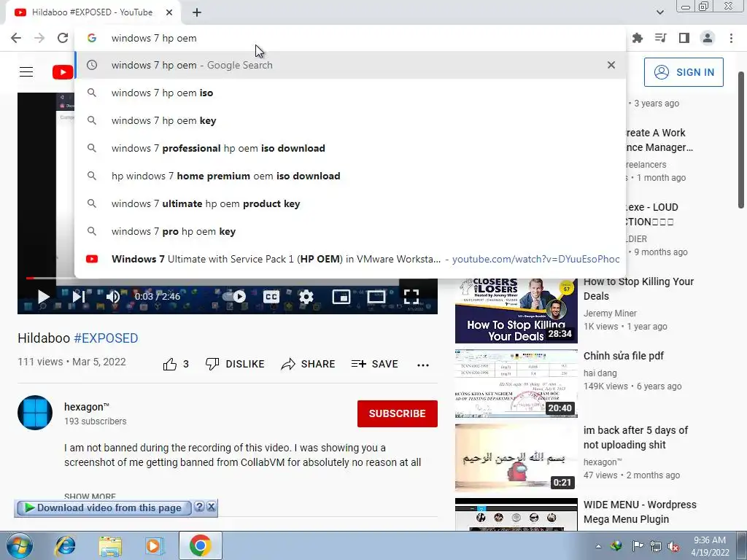The height and width of the screenshot is (560, 747).
Task: Enter fullscreen mode
Action: 411,297
